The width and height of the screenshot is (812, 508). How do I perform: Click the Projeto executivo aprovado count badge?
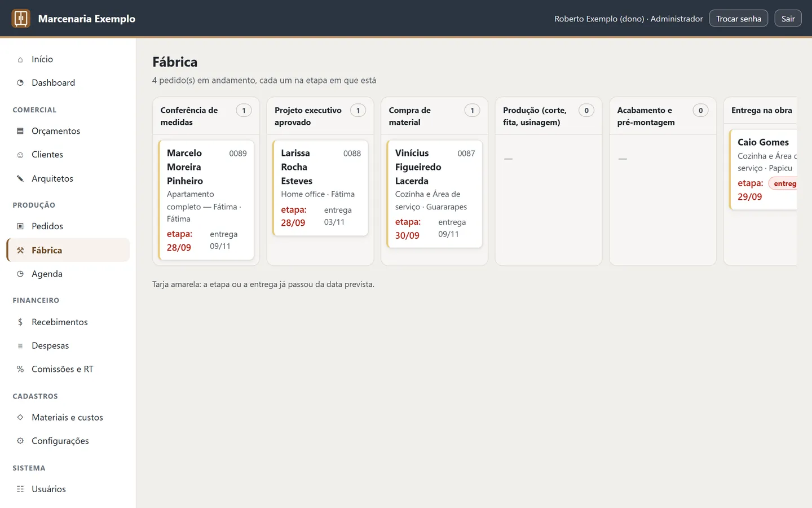(358, 111)
